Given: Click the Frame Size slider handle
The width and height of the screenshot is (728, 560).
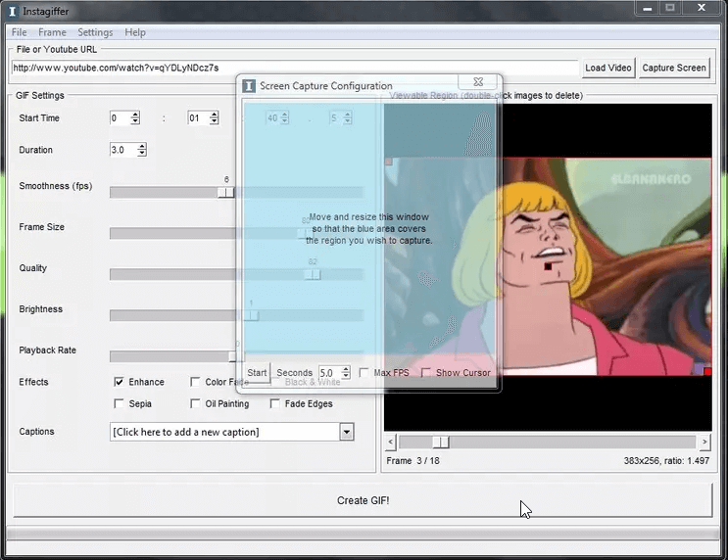Looking at the screenshot, I should click(x=305, y=233).
